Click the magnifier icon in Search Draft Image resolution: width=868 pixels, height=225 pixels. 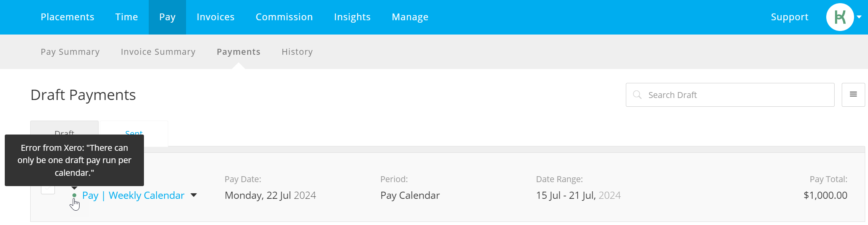(637, 95)
